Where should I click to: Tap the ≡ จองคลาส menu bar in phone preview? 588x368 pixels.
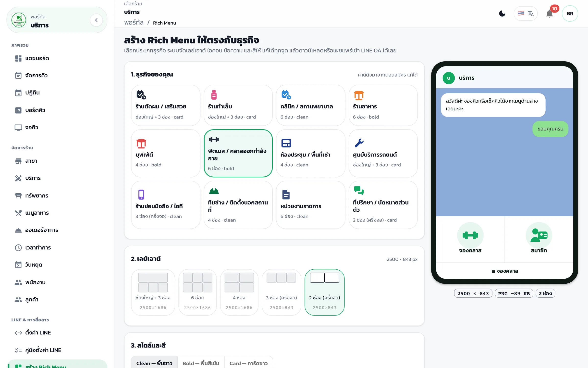pyautogui.click(x=505, y=271)
